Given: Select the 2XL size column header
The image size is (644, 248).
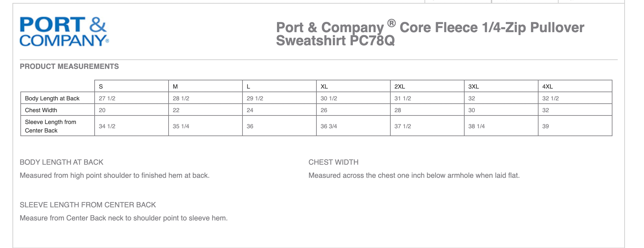Looking at the screenshot, I should [400, 87].
